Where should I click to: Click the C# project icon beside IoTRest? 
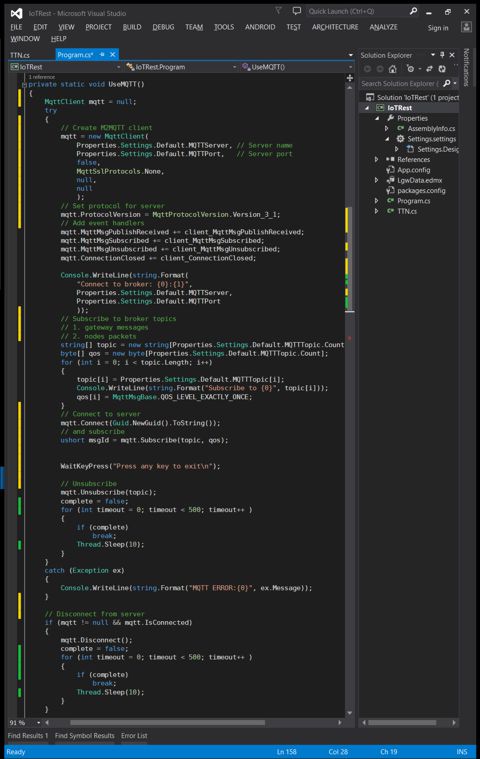pyautogui.click(x=380, y=108)
